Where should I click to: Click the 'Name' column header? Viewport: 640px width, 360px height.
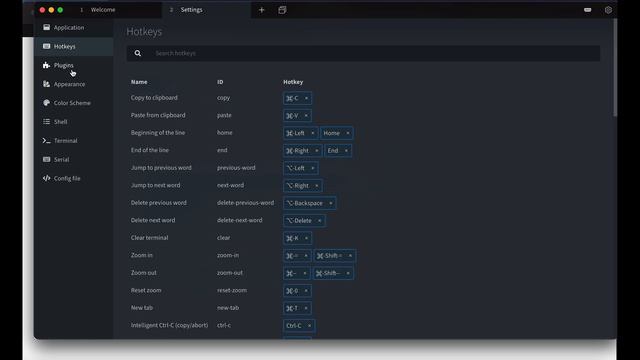(139, 82)
